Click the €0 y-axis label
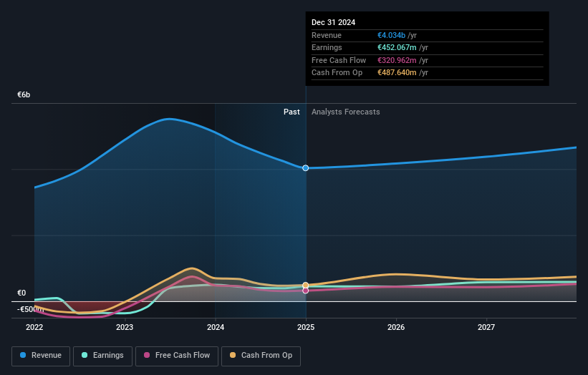Image resolution: width=588 pixels, height=375 pixels. (21, 293)
